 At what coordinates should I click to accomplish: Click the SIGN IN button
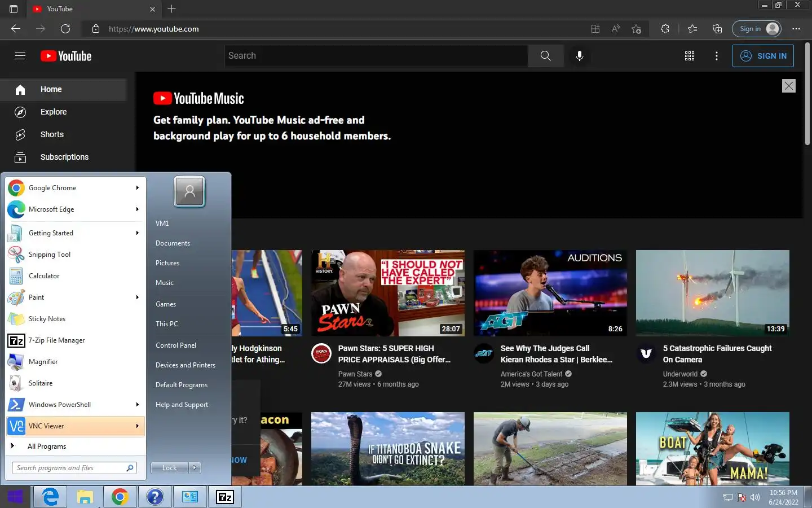pyautogui.click(x=763, y=56)
